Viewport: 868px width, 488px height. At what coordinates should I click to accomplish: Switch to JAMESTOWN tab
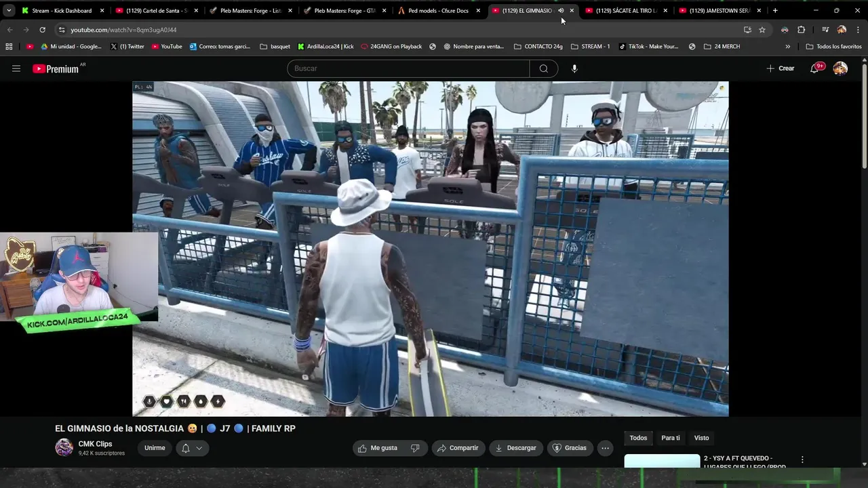point(720,11)
